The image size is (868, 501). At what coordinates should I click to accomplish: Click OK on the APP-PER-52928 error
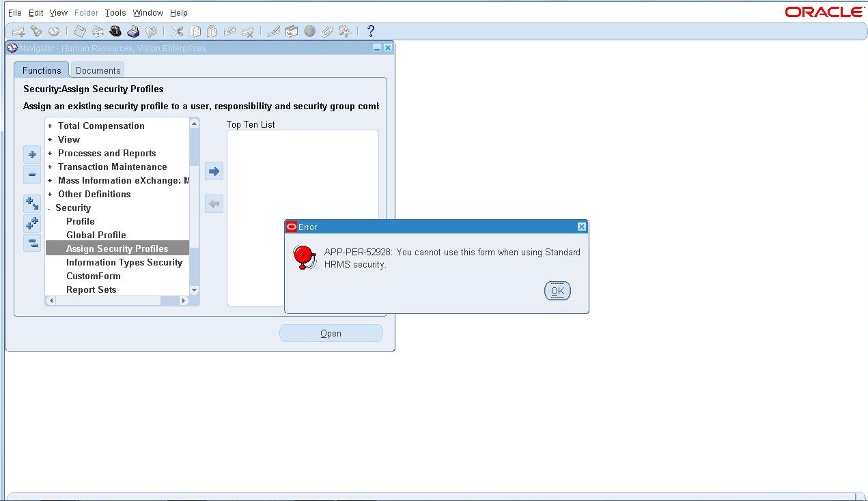pos(557,290)
